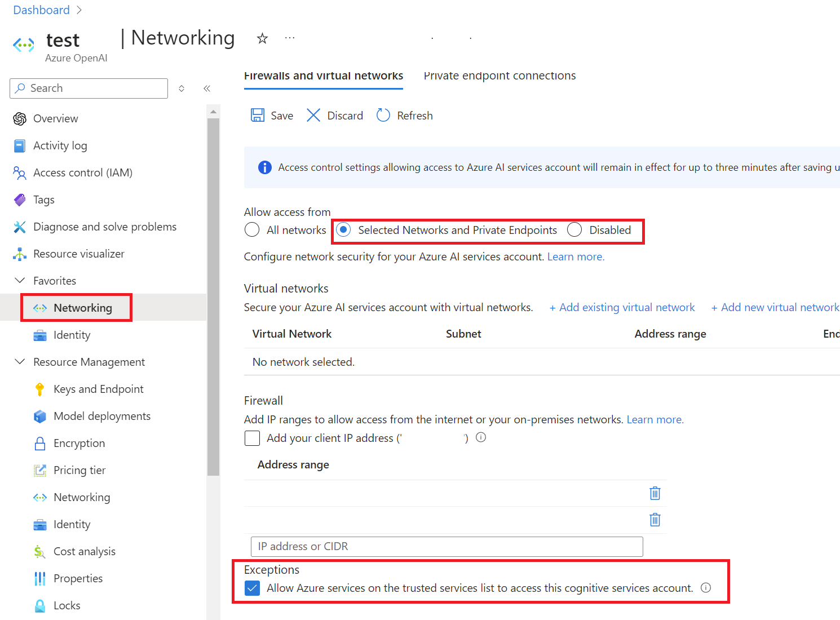Delete the first address range row
This screenshot has height=620, width=840.
click(x=655, y=493)
